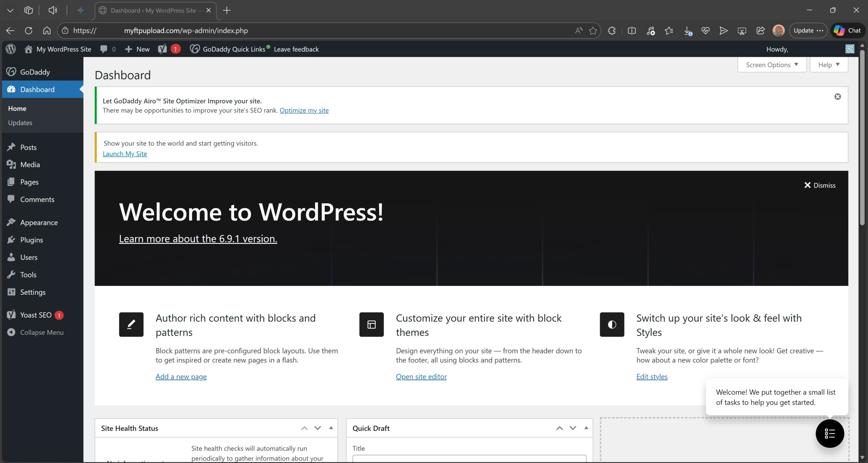
Task: Dismiss the Welcome to WordPress panel
Action: [820, 185]
